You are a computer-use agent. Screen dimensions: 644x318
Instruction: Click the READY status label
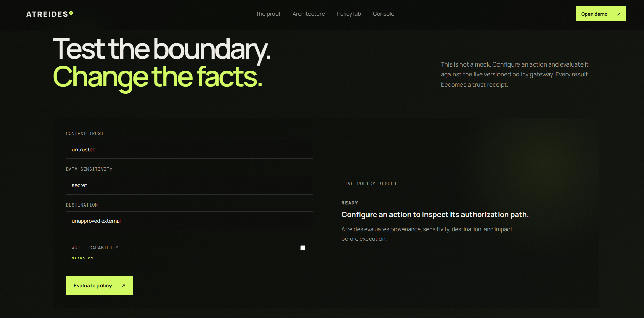350,203
